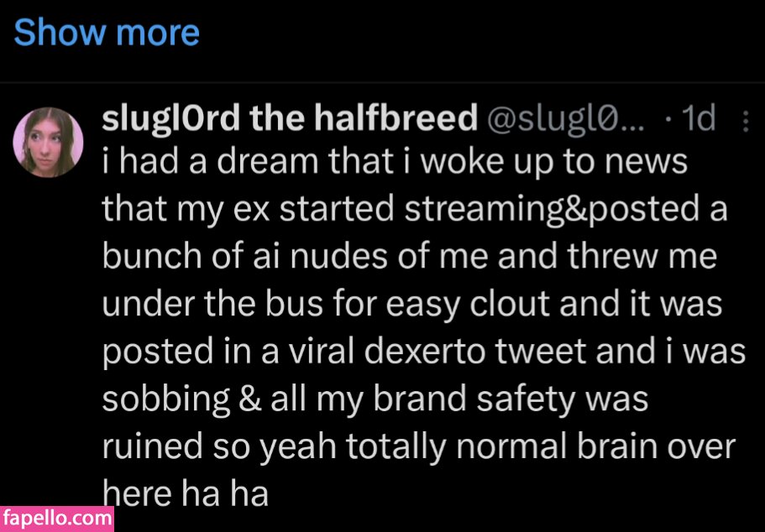Click the fapello.com watermark badge

click(56, 518)
